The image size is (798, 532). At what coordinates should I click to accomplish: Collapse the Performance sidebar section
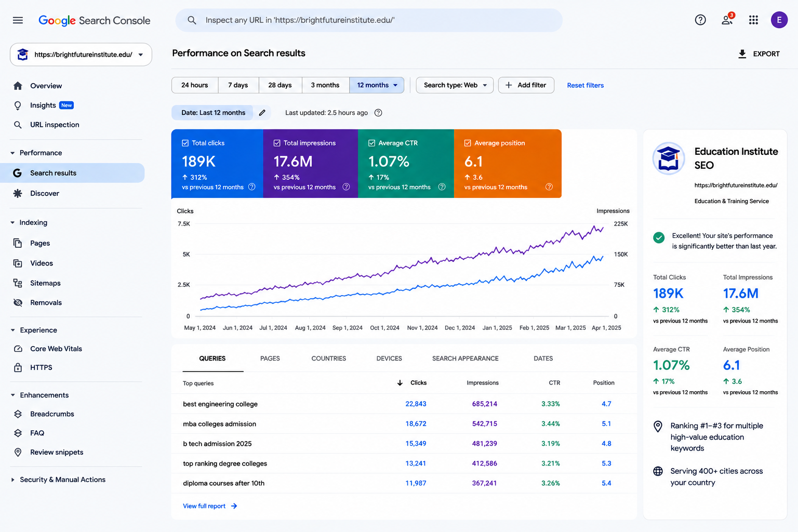[x=12, y=153]
